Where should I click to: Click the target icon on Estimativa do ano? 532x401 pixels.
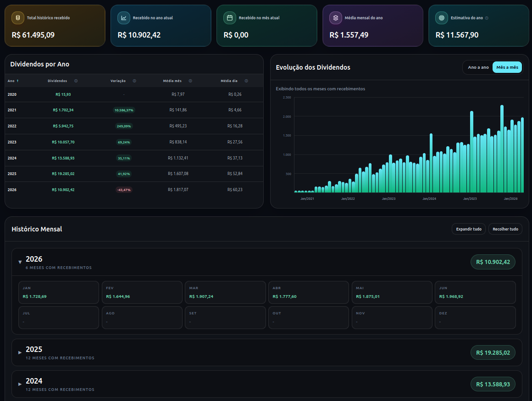(441, 18)
